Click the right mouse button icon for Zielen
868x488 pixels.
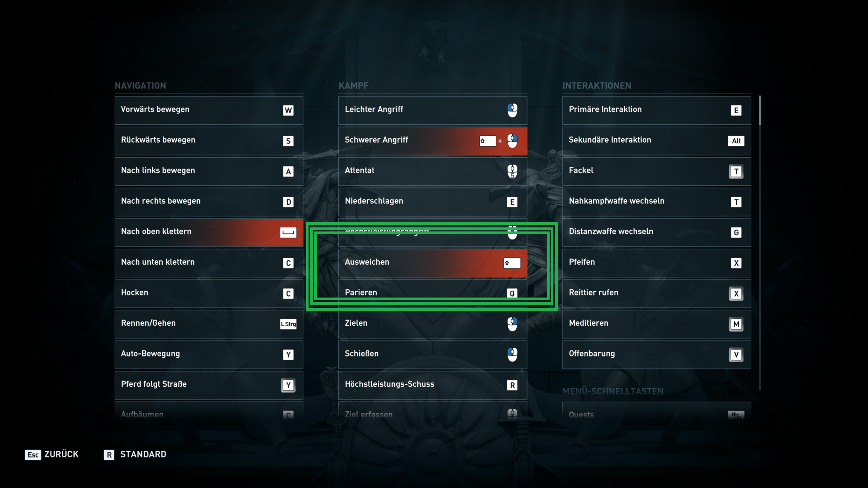(x=512, y=324)
